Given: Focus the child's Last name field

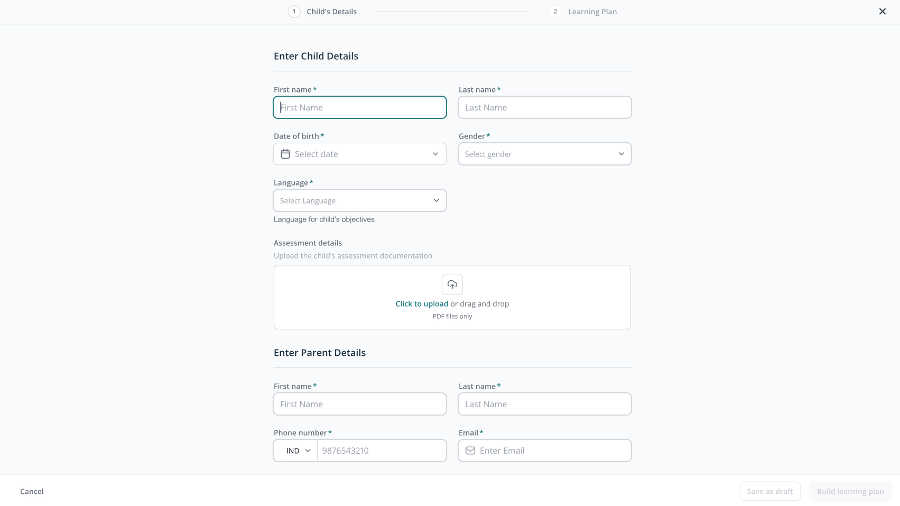Looking at the screenshot, I should [x=545, y=107].
